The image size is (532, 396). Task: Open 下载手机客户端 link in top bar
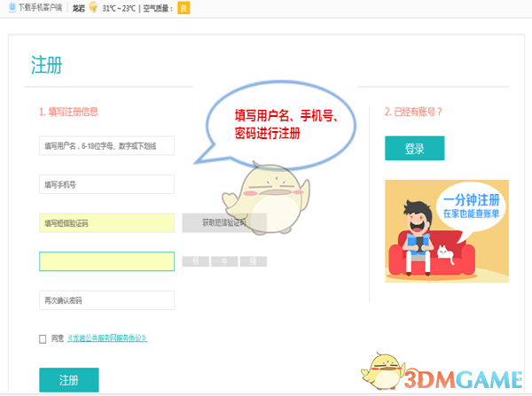41,8
